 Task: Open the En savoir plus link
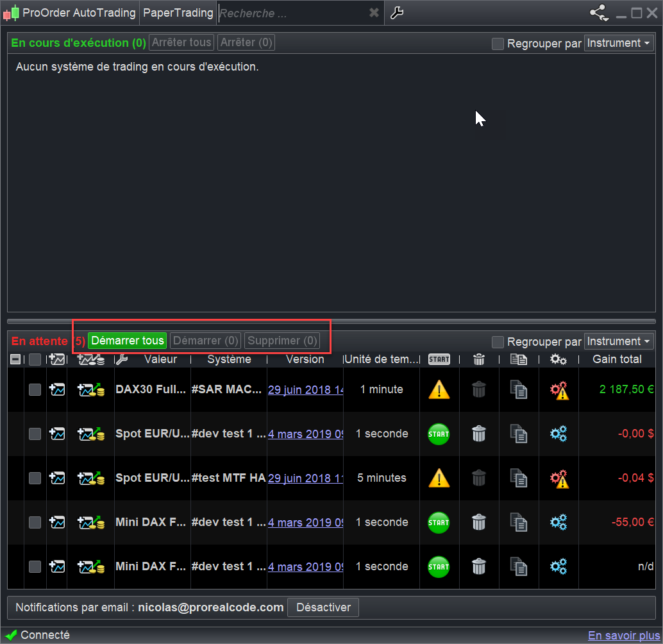point(624,636)
